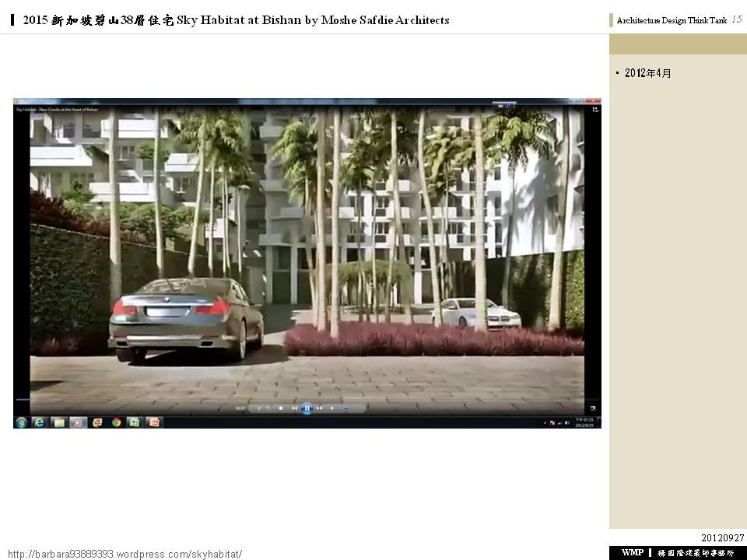Pause the video with the round blue button

coord(307,408)
